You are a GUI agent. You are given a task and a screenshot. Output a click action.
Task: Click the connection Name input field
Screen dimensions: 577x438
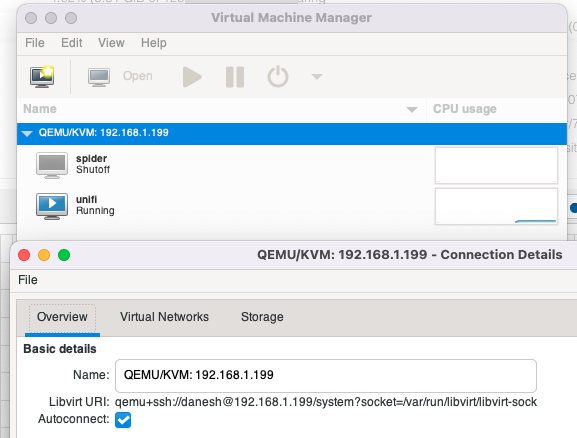[326, 376]
